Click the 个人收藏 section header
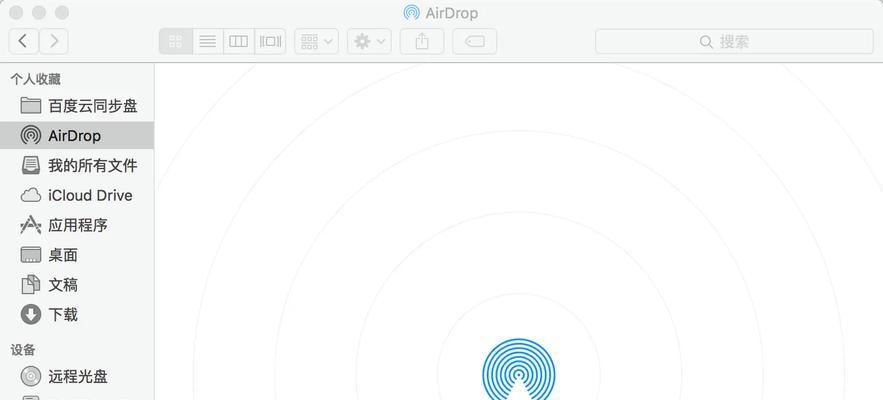 pos(35,79)
